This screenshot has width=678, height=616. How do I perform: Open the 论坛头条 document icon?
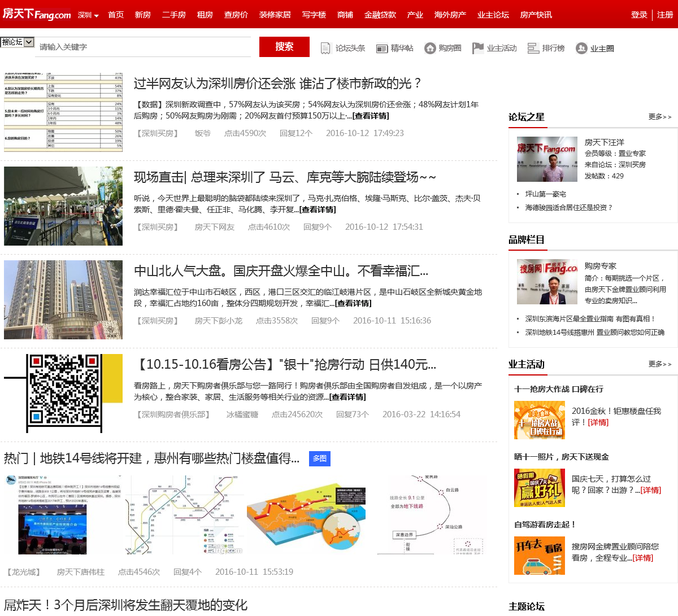point(325,49)
